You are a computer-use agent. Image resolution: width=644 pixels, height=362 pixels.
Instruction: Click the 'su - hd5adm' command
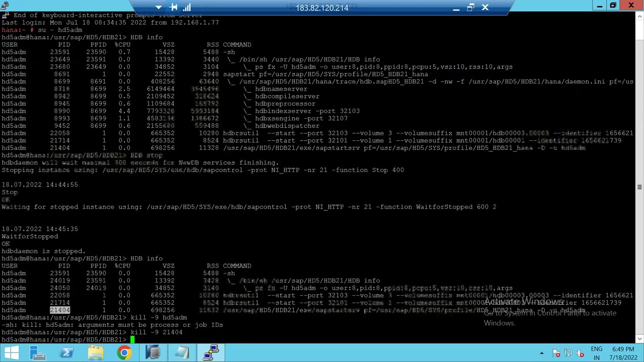pos(60,30)
